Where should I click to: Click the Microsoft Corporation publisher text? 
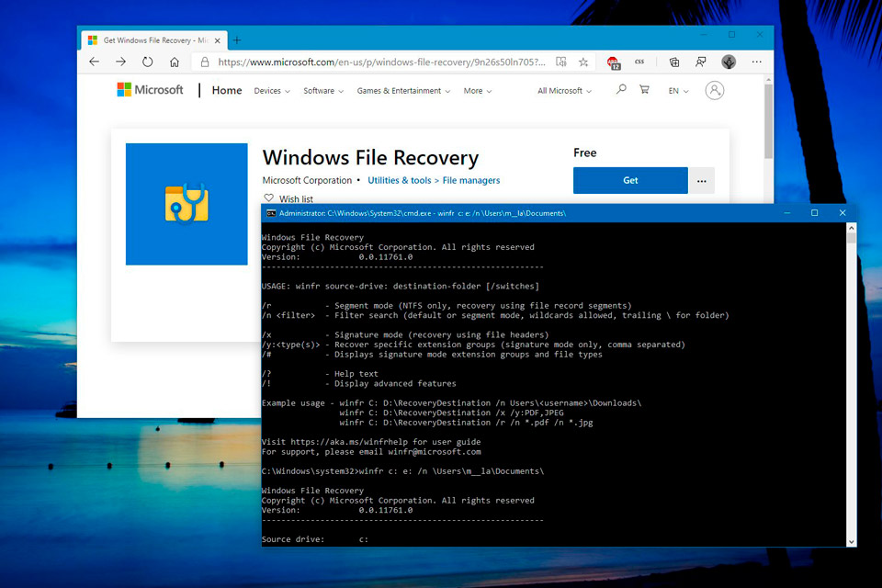coord(307,180)
